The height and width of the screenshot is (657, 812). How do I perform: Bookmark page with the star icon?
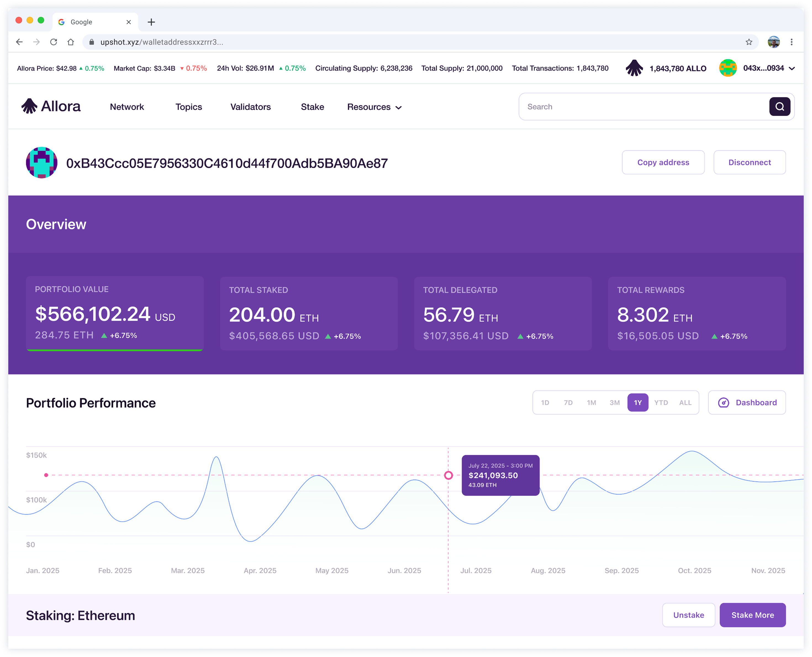[748, 42]
